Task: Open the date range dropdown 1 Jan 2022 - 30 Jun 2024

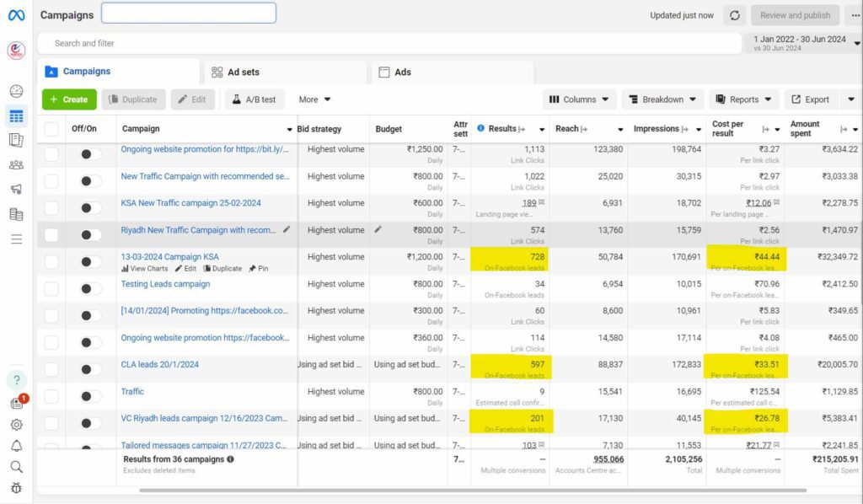Action: pos(804,43)
